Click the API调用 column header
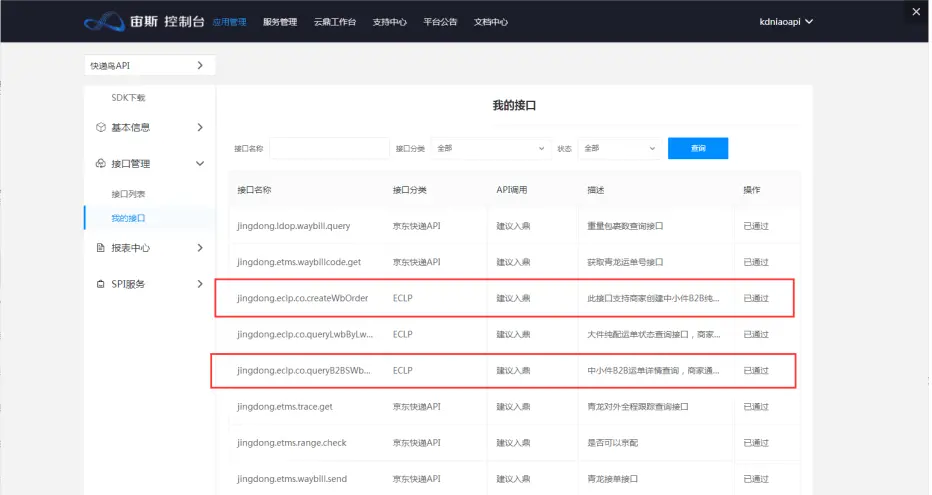 [x=512, y=190]
